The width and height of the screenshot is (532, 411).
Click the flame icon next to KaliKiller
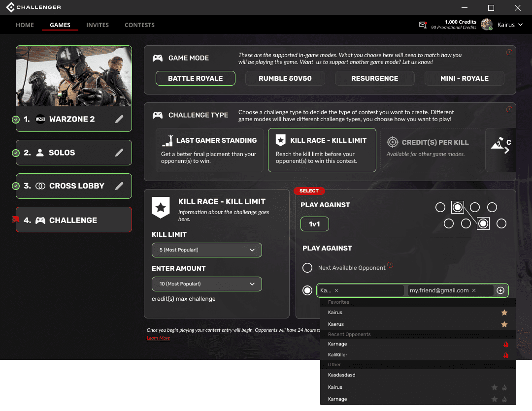pos(506,355)
